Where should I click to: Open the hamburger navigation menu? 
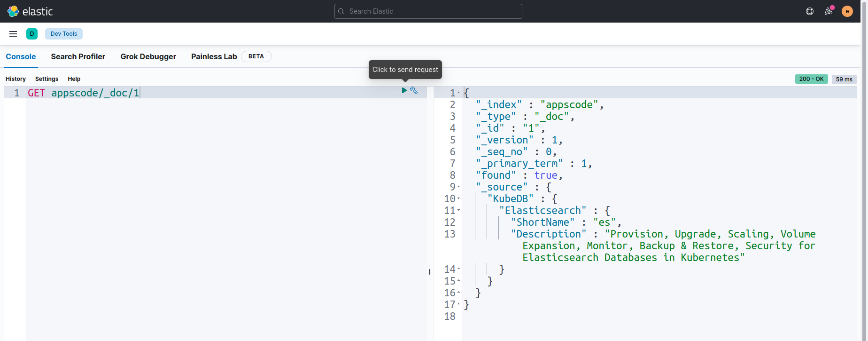(13, 34)
